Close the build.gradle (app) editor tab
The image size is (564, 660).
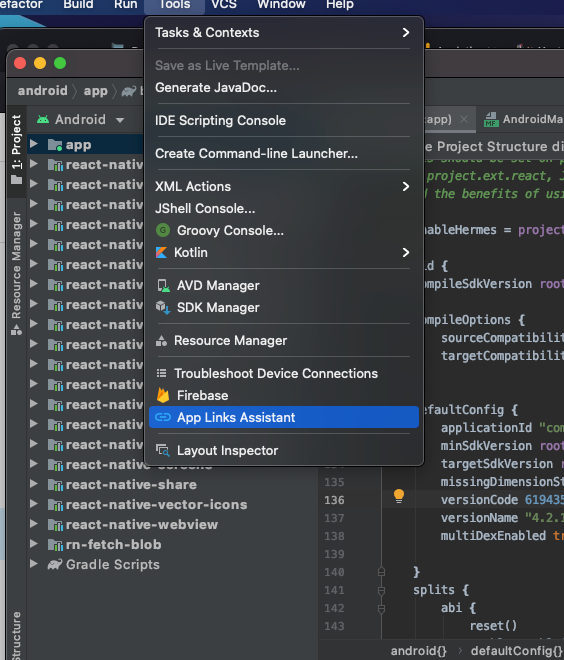[464, 120]
